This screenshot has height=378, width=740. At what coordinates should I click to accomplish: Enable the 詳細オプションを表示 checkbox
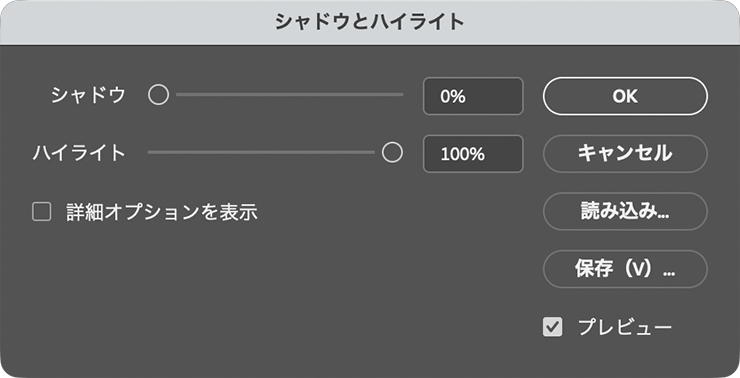point(42,211)
